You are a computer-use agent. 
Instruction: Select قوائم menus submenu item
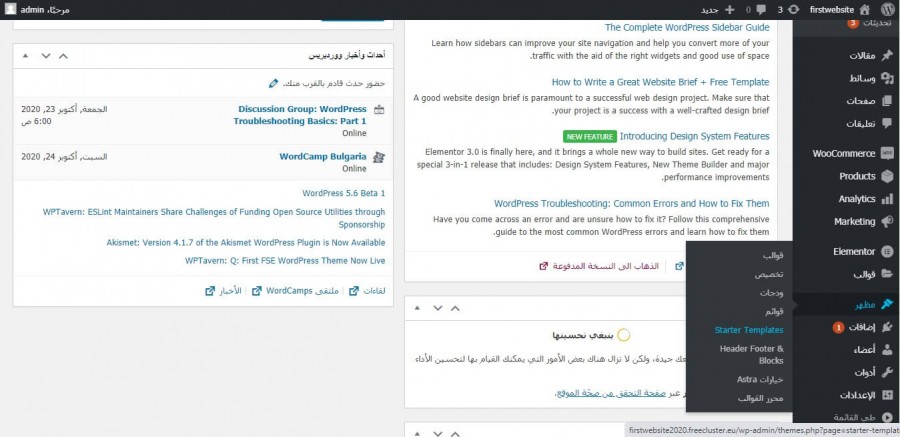[774, 311]
